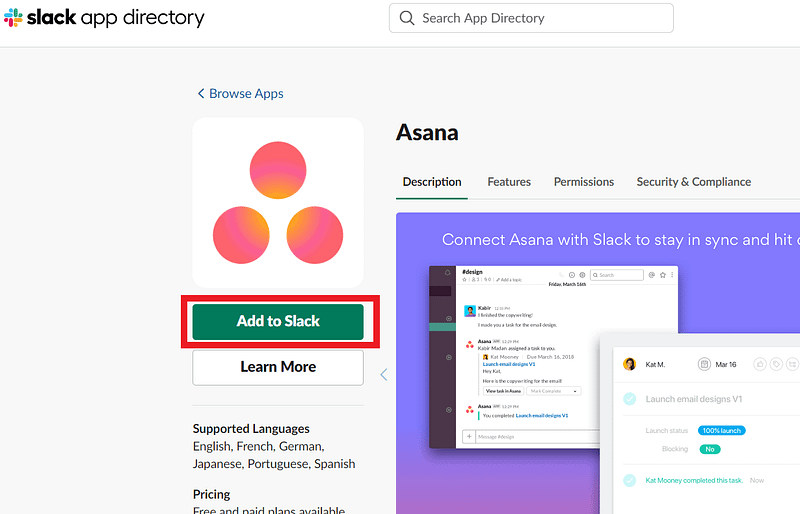Click the search magnifier icon

click(407, 18)
